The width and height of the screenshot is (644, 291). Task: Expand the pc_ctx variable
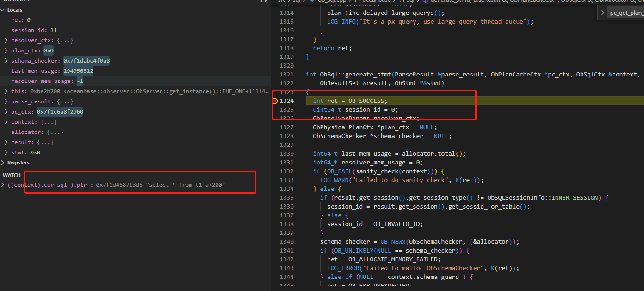[6, 112]
